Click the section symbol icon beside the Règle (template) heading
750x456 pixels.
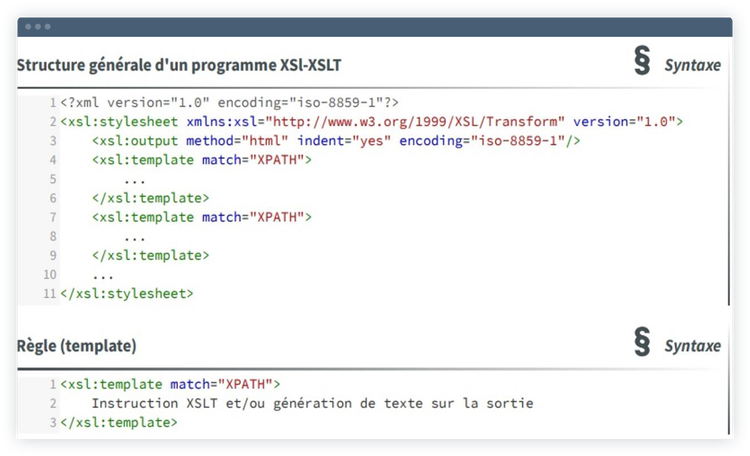point(642,342)
